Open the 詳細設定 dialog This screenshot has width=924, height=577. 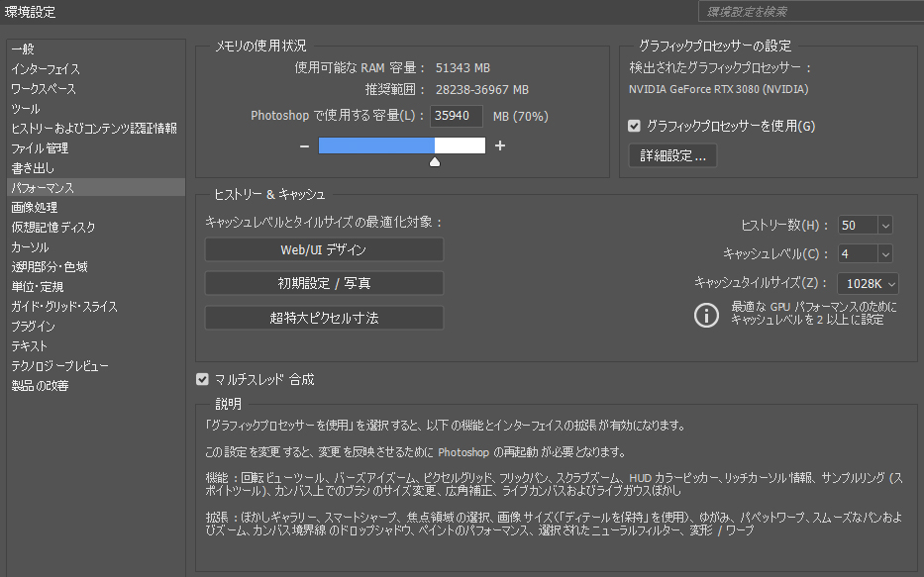(x=671, y=155)
